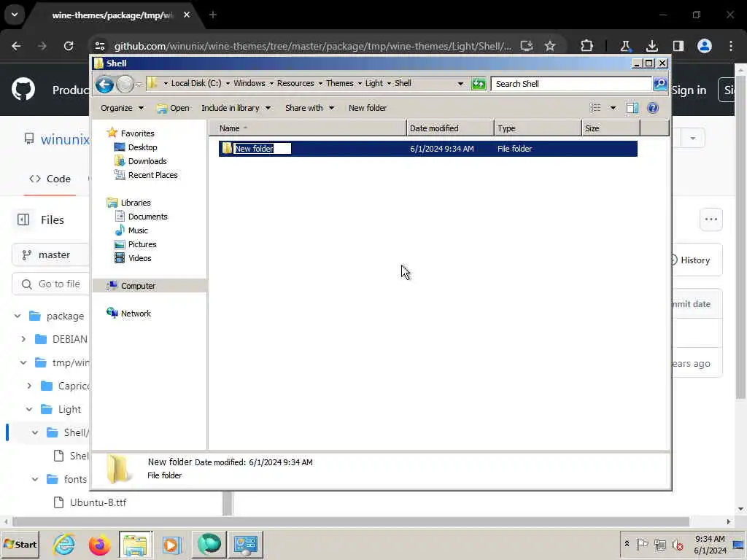Screen dimensions: 747x560
Task: Click the Light breadcrumb segment
Action: (x=373, y=83)
